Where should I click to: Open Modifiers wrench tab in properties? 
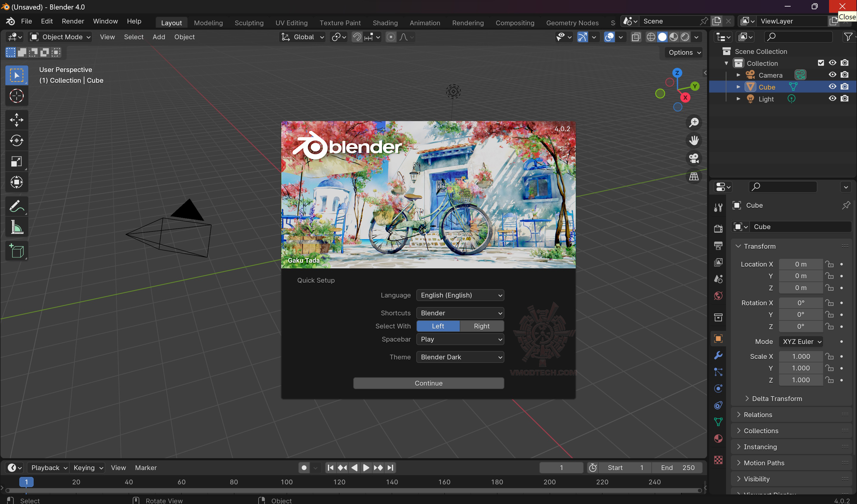[718, 355]
